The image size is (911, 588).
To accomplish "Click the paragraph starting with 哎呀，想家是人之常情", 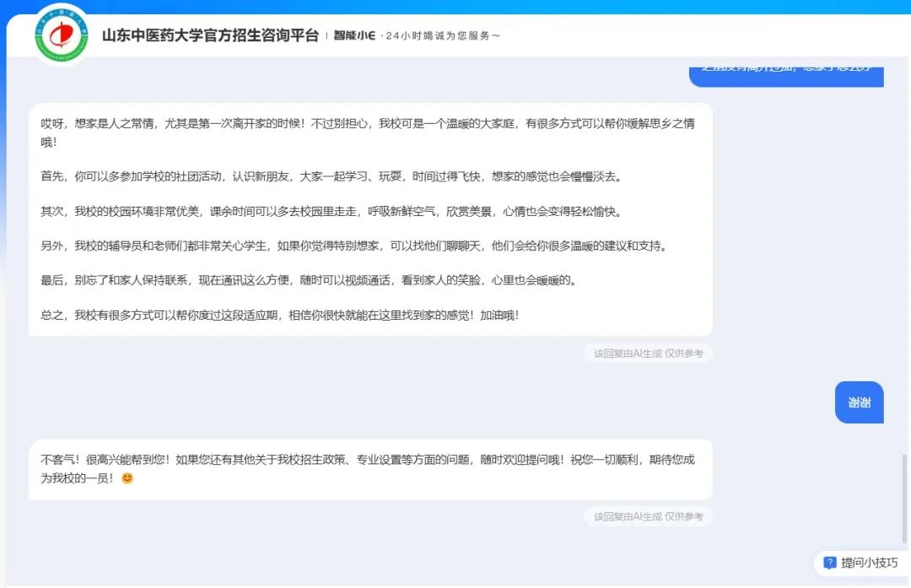I will 368,132.
